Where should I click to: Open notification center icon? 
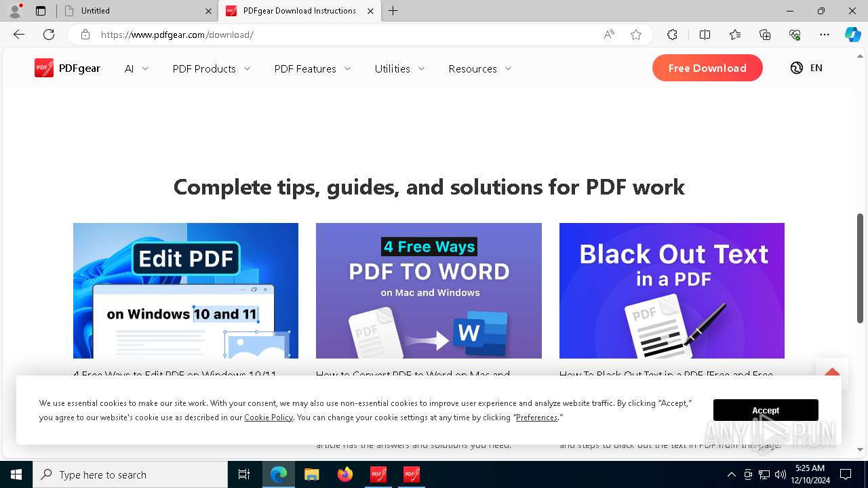tap(846, 474)
